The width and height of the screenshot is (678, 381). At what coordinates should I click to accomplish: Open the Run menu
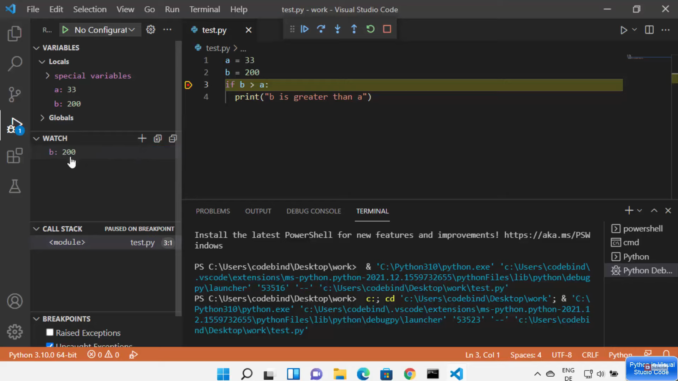coord(172,9)
